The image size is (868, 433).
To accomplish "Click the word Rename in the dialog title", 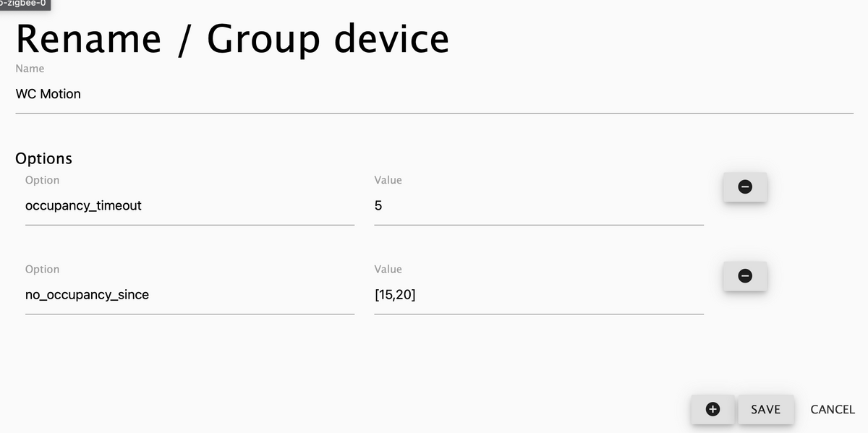I will click(88, 38).
